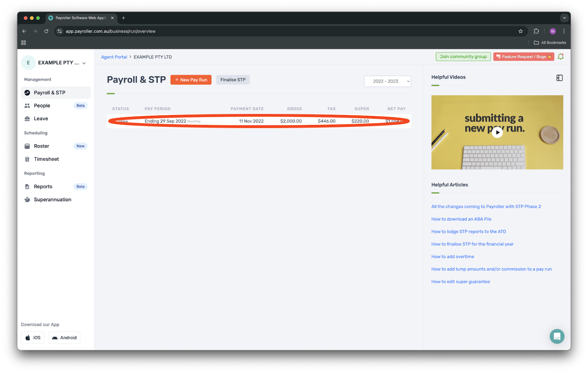The image size is (588, 373).
Task: Open How to download an ABA File
Action: click(x=461, y=219)
